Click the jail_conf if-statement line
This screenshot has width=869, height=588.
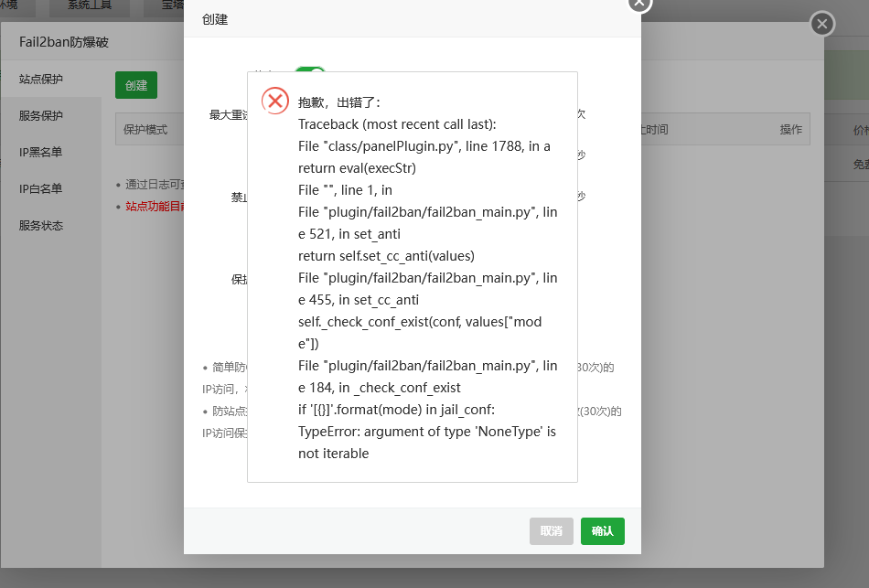coord(396,410)
